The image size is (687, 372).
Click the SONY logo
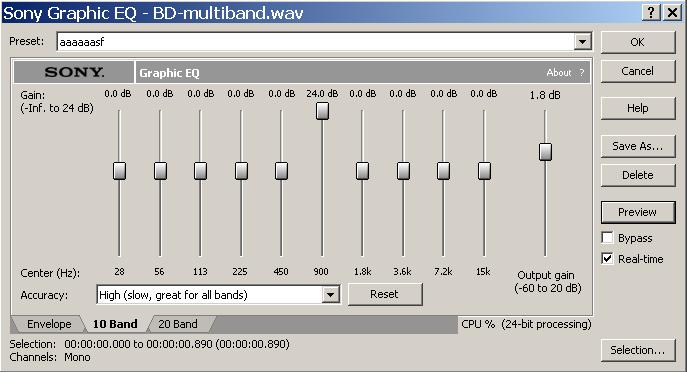(74, 72)
